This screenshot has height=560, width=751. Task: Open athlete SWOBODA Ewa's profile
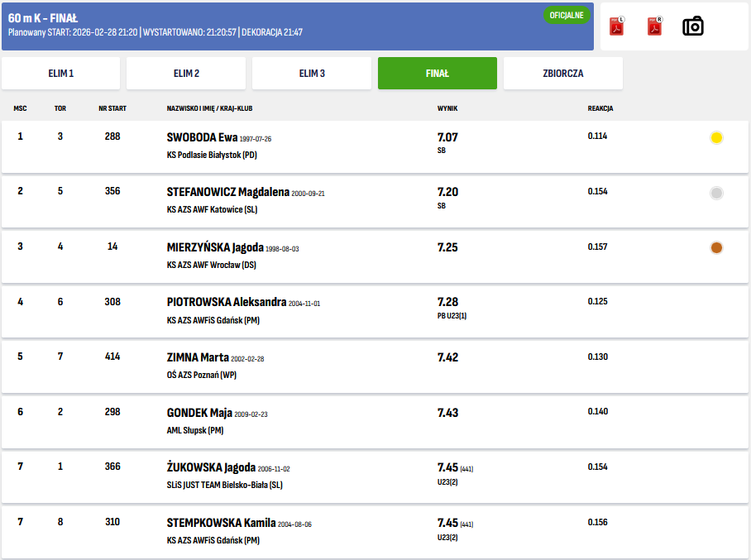(x=202, y=137)
